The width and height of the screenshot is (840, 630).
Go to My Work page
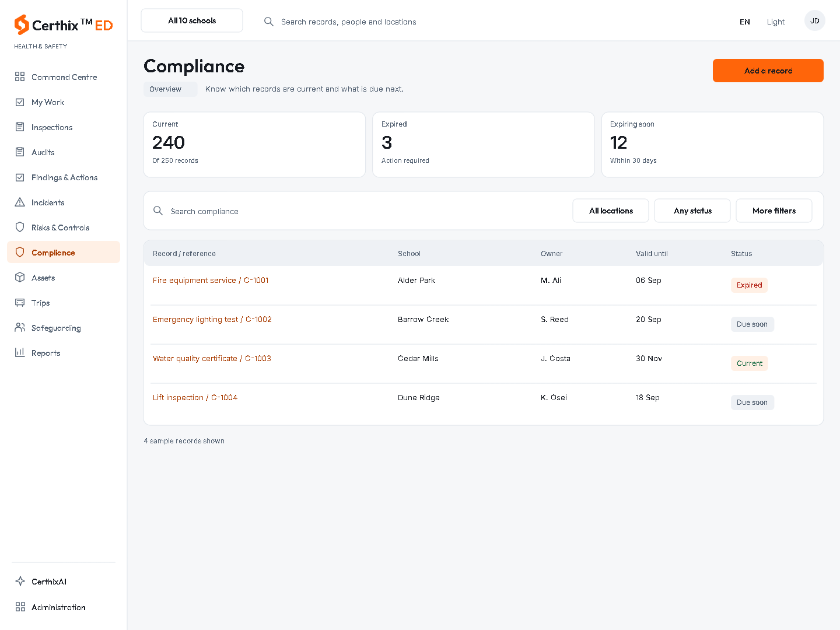pos(64,102)
